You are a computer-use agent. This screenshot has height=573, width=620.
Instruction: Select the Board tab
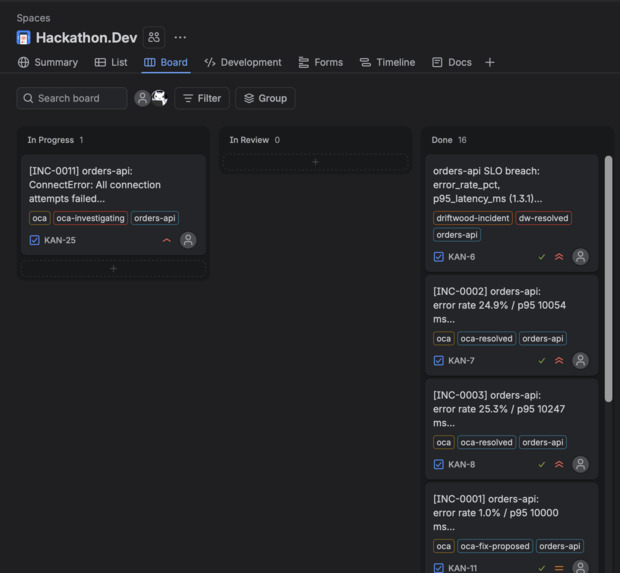coord(166,62)
